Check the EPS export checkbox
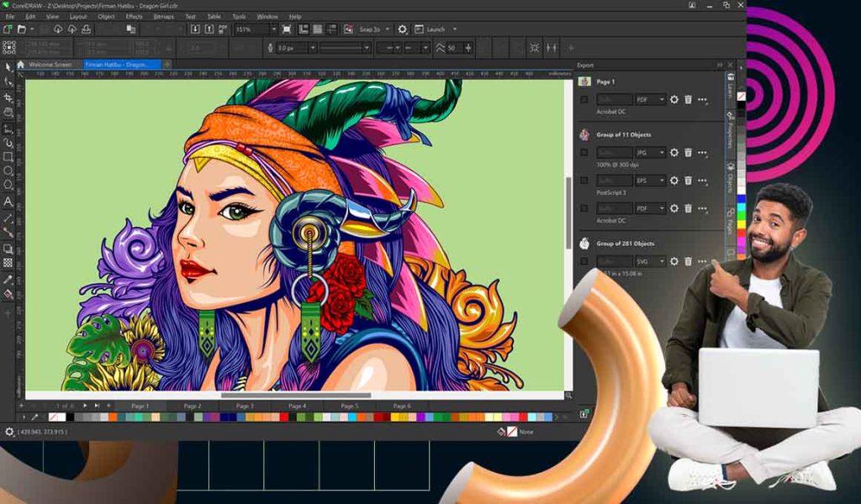This screenshot has width=861, height=504. 584,181
